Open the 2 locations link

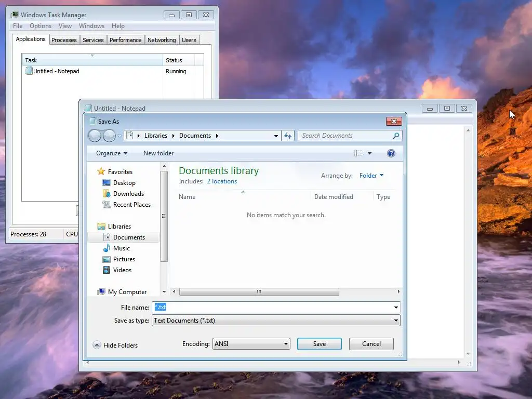(222, 181)
